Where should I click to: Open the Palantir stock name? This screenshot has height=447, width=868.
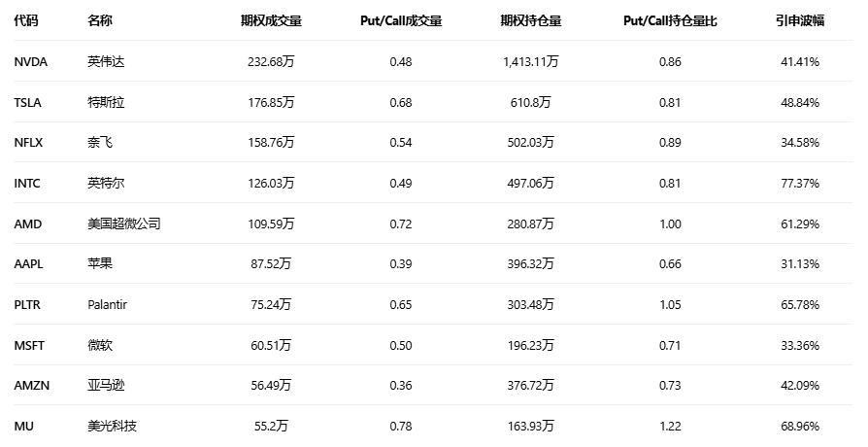point(107,304)
